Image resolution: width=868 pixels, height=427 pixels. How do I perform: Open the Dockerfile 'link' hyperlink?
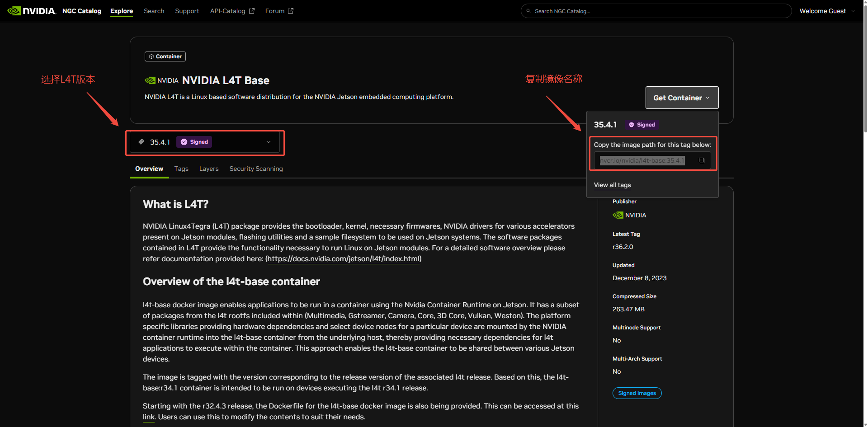pos(148,417)
